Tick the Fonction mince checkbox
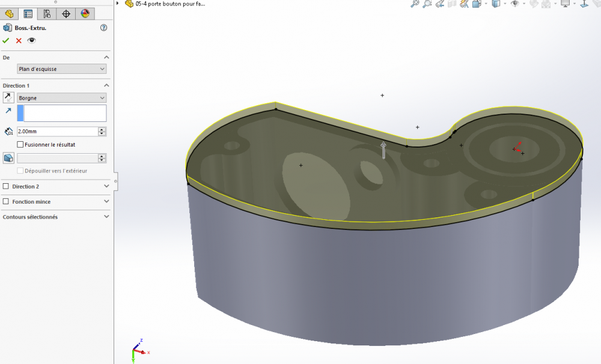601x364 pixels. (x=6, y=202)
